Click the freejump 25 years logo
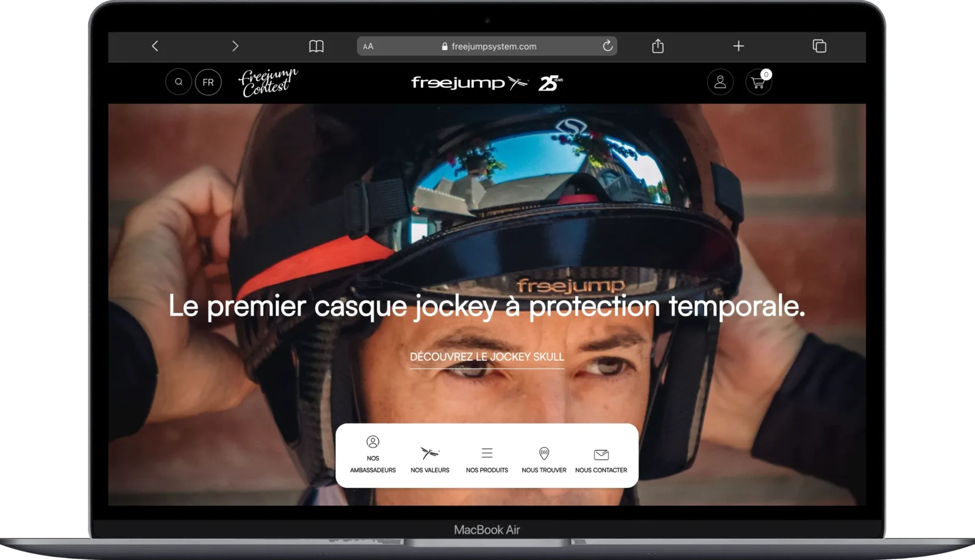This screenshot has width=975, height=560. [487, 83]
